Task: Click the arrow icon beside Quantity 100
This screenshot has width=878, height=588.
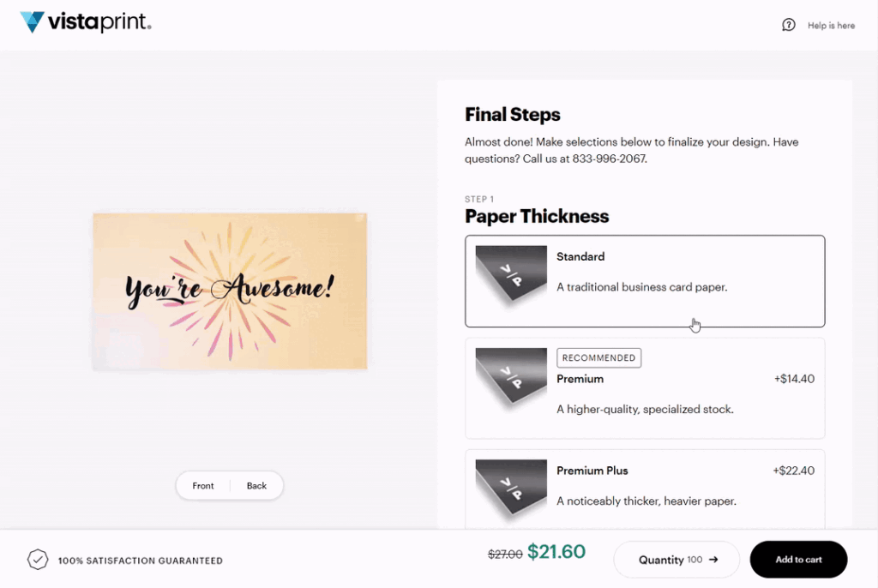Action: click(713, 560)
